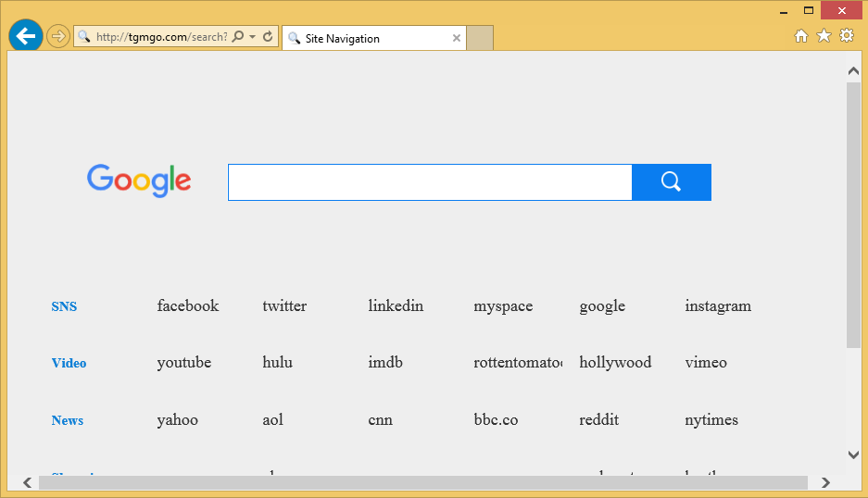This screenshot has width=868, height=498.
Task: Click the Forward navigation arrow button
Action: pyautogui.click(x=58, y=37)
